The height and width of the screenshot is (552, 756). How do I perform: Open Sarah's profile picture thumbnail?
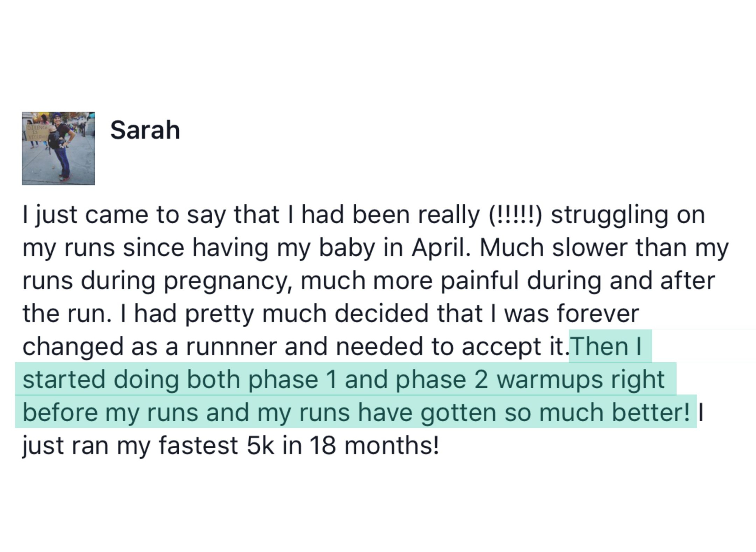(58, 148)
